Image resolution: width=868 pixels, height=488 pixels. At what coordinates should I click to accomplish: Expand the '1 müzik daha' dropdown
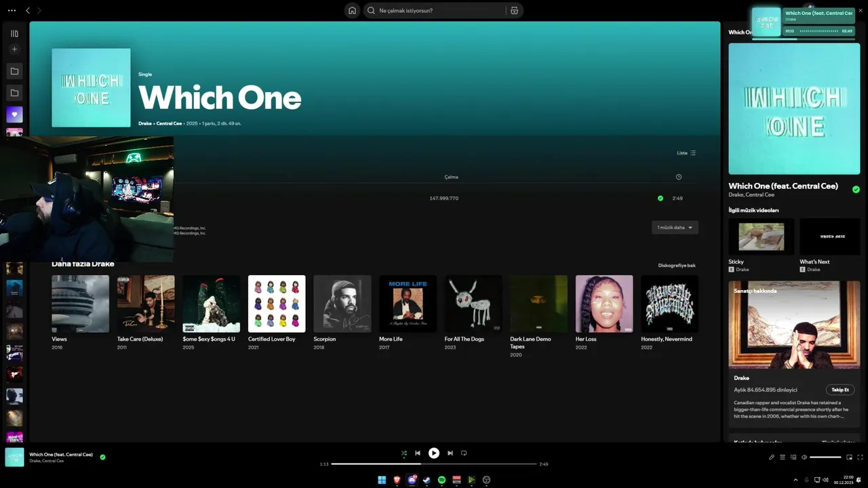[675, 228]
